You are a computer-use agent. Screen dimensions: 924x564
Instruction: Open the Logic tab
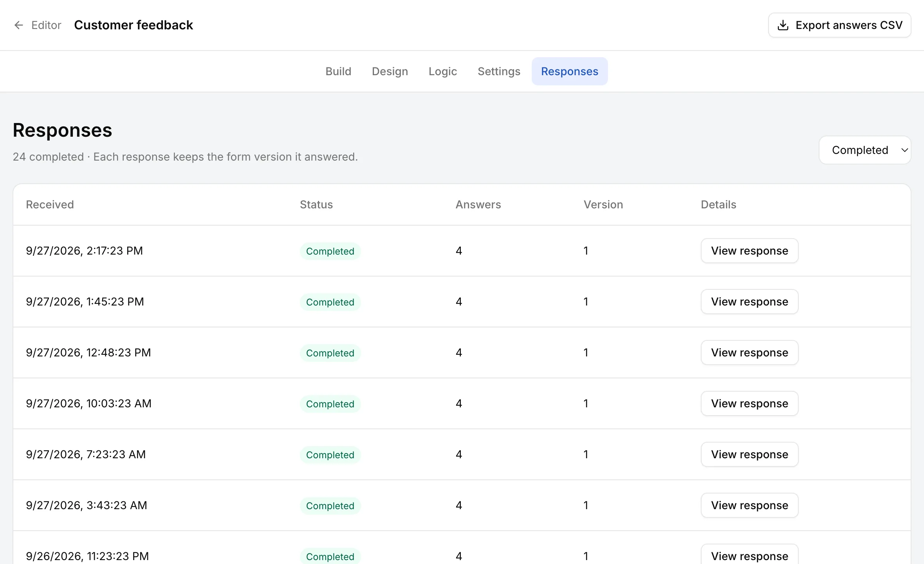click(x=443, y=71)
